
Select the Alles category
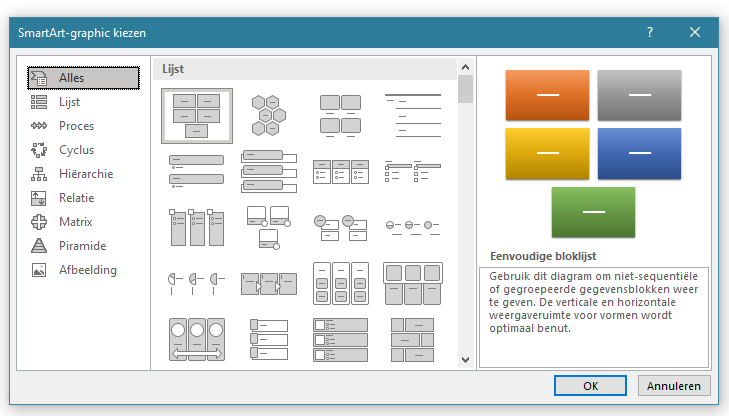point(83,78)
